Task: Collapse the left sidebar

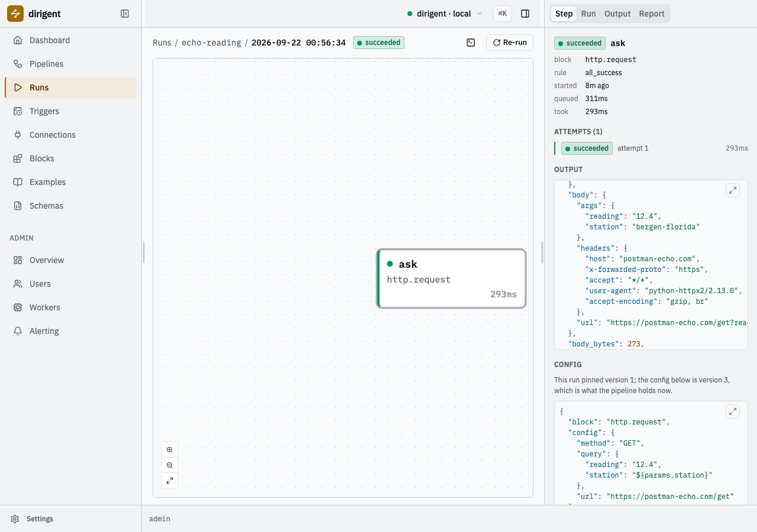Action: (125, 14)
